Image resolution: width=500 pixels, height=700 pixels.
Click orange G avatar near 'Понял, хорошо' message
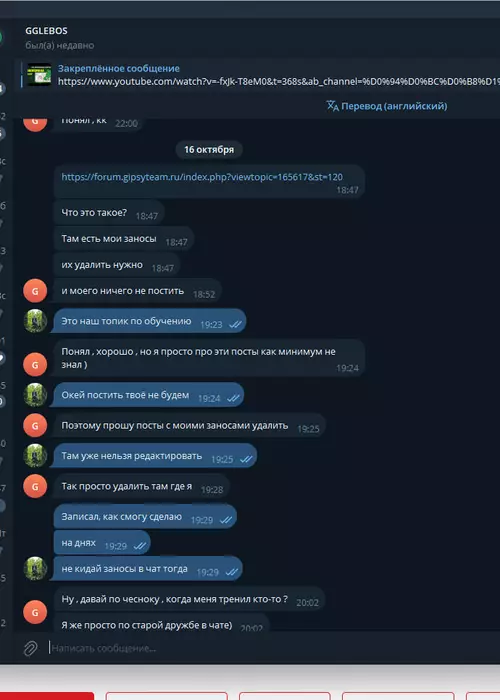tap(35, 364)
